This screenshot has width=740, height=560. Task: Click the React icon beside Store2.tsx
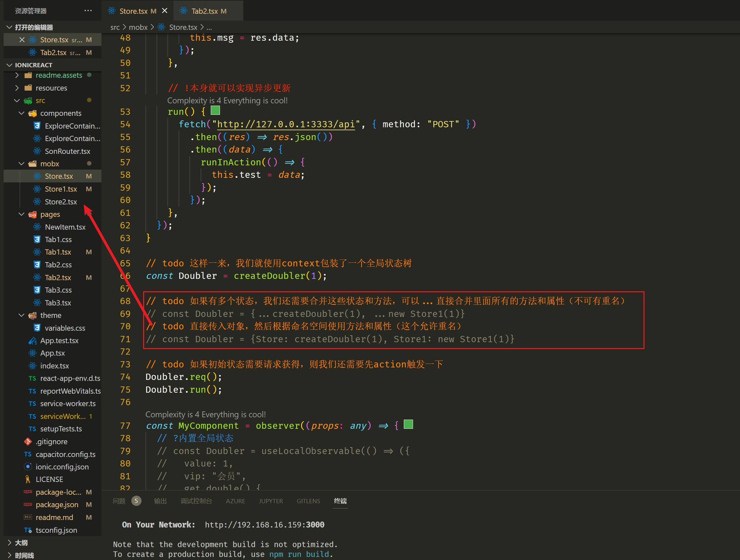coord(37,202)
